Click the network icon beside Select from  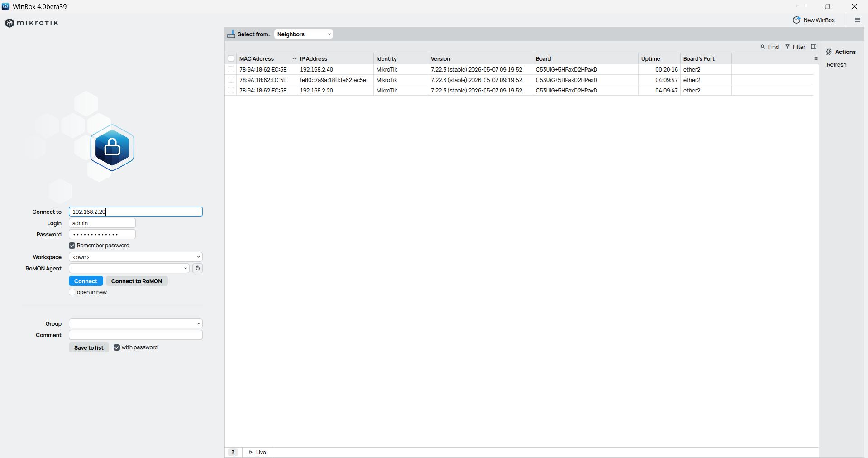click(231, 34)
